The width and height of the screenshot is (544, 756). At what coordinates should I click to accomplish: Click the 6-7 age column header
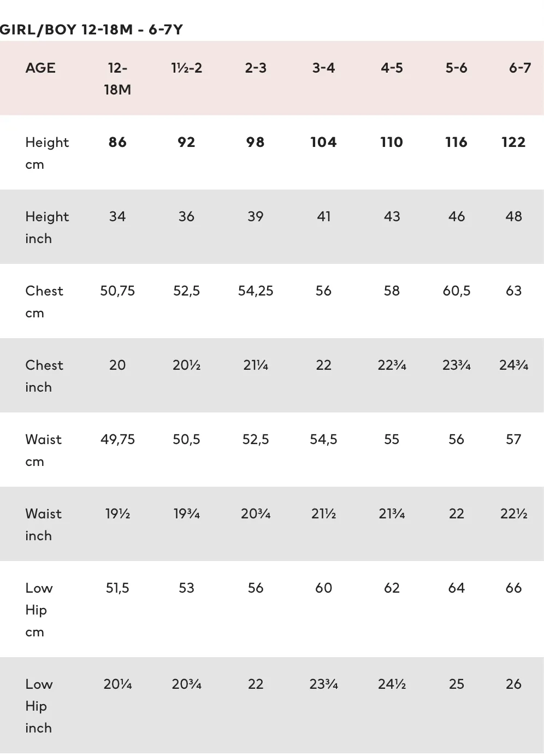click(519, 68)
